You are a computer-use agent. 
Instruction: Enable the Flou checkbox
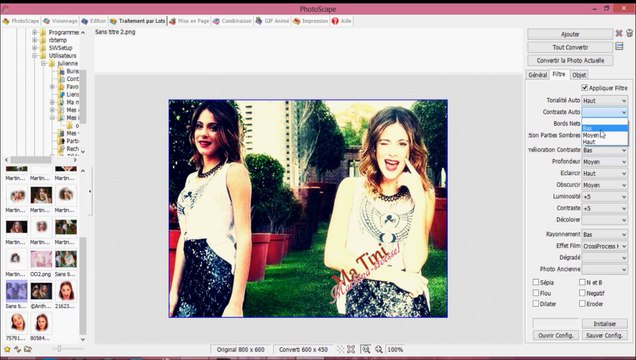click(535, 293)
